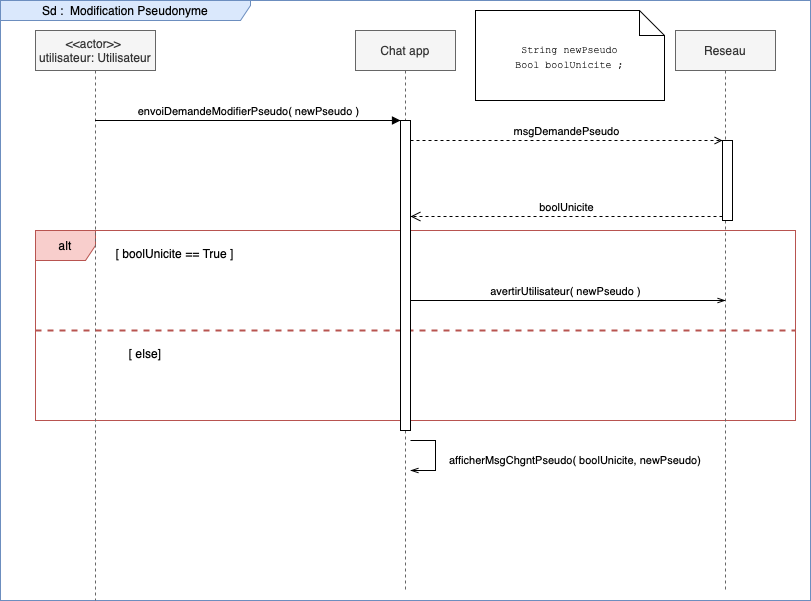Select the 'Sd : Modification Pseudonyme' frame title
The width and height of the screenshot is (811, 601).
click(125, 11)
